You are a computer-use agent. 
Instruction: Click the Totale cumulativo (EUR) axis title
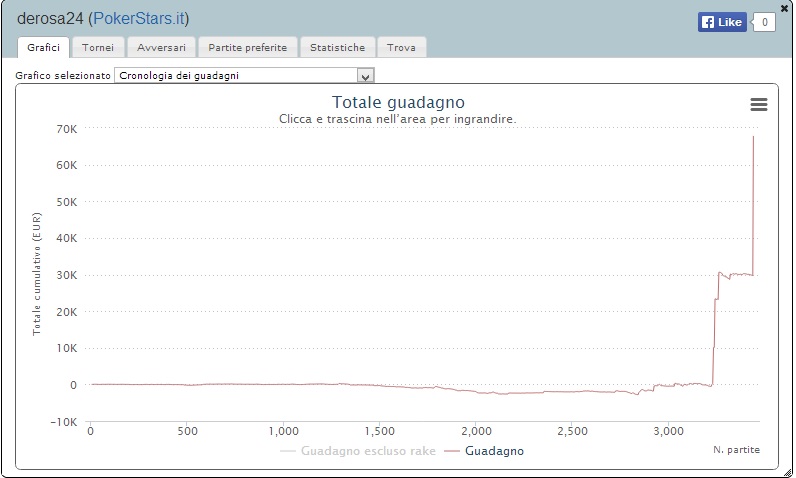37,274
